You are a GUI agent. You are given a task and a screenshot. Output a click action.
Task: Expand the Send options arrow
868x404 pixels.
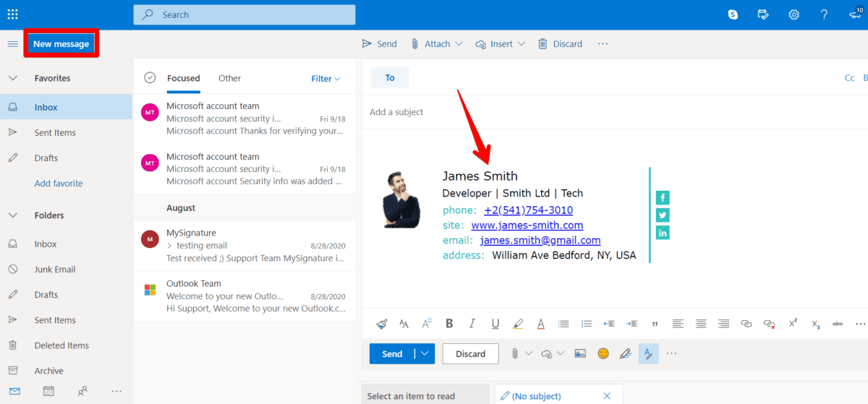click(424, 353)
